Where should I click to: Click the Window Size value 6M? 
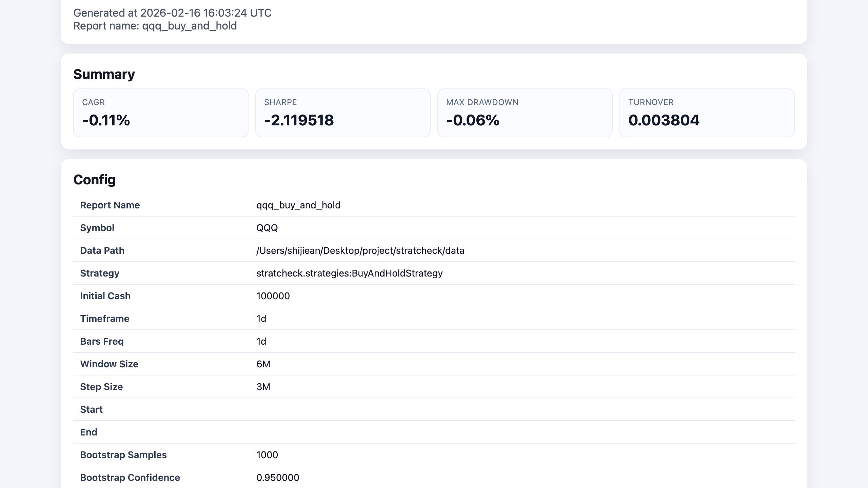point(263,364)
